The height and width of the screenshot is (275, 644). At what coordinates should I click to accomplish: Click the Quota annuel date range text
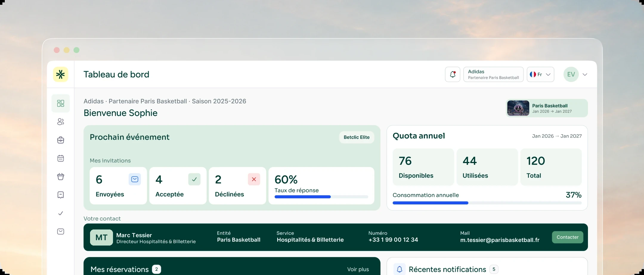pyautogui.click(x=557, y=136)
